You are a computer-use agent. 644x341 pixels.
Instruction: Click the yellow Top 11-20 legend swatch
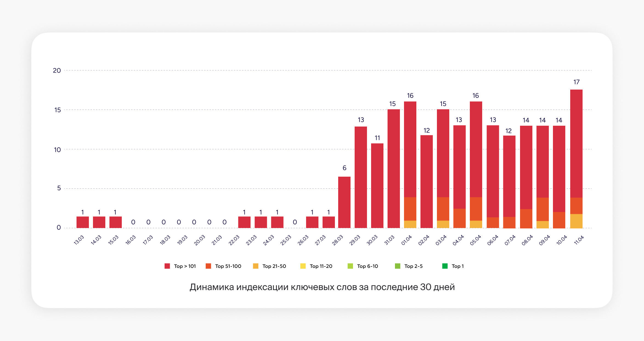[x=303, y=266]
